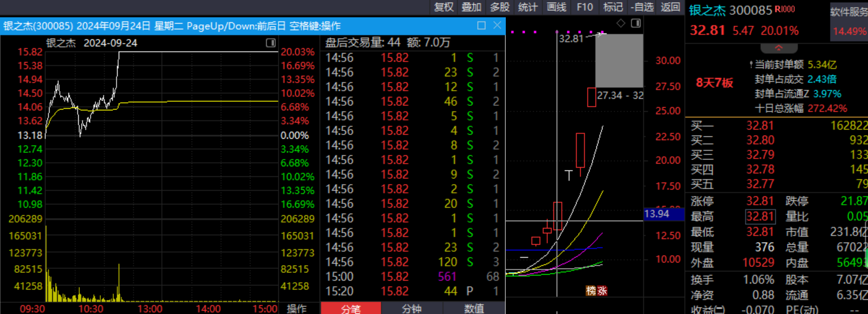Toggle the K-line chart panel layout icon
This screenshot has width=868, height=314.
[636, 23]
